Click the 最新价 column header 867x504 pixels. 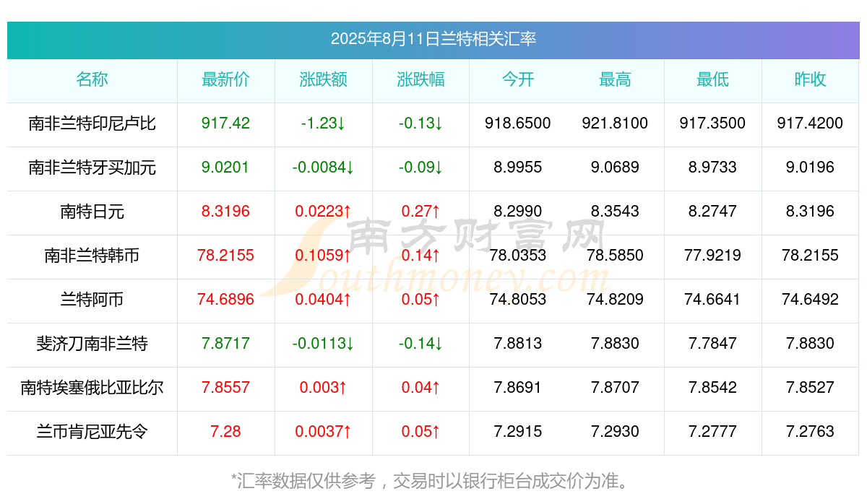click(225, 79)
